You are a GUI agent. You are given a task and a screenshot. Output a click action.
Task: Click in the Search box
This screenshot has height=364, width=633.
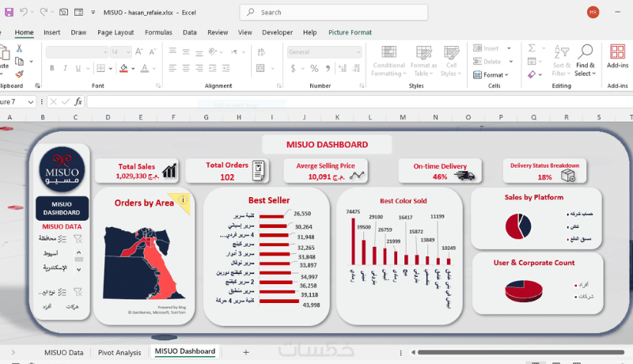[x=333, y=12]
